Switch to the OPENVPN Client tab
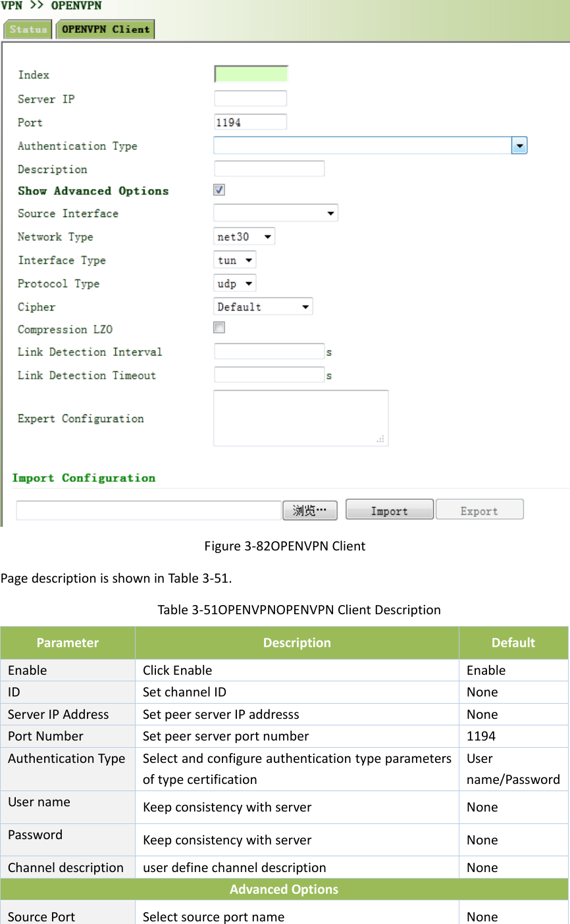This screenshot has width=570, height=924. 105,29
